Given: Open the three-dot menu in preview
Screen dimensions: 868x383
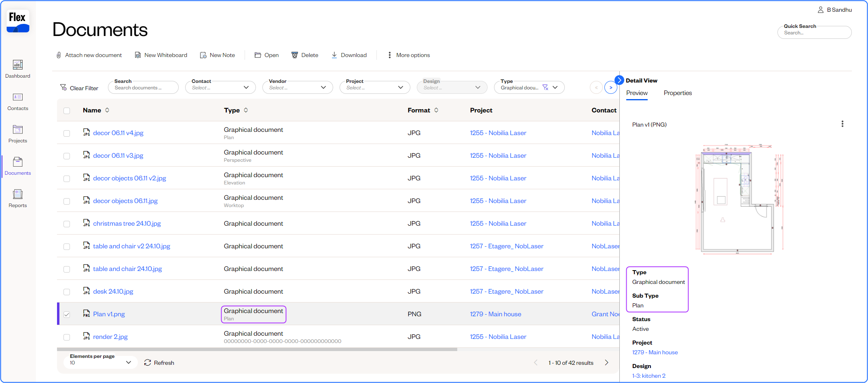Looking at the screenshot, I should [842, 124].
